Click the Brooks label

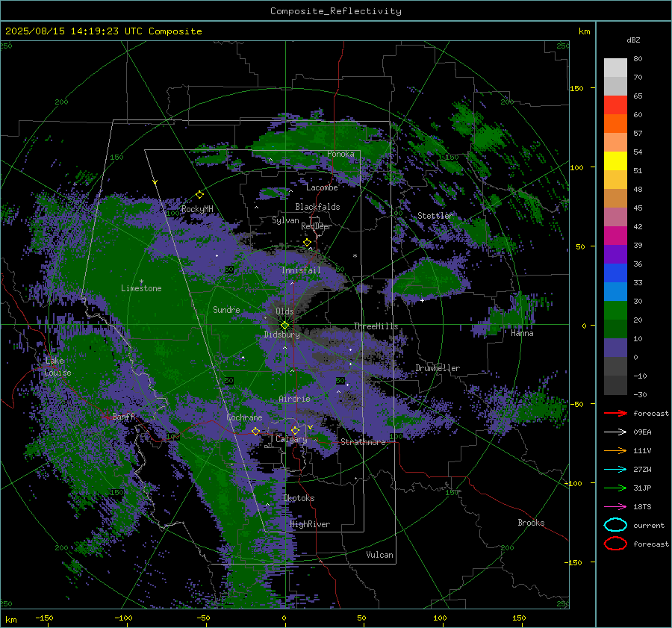[x=531, y=523]
